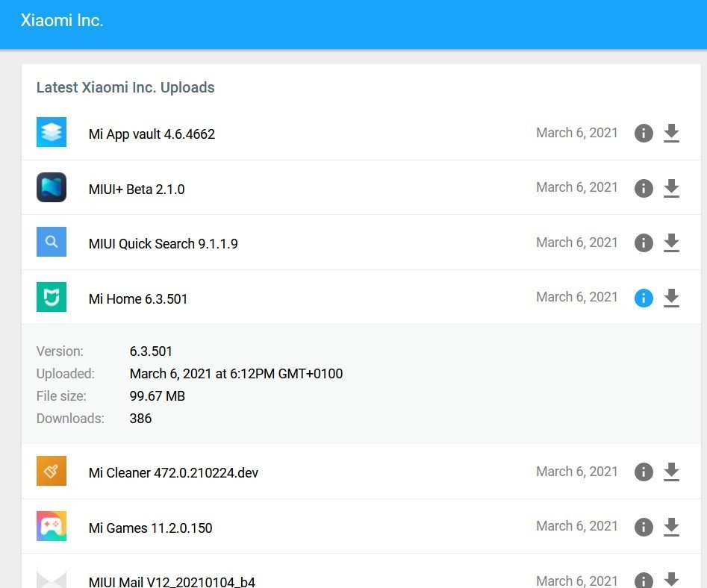Open the Mi Cleaner 472.0.210224.dev title
707x588 pixels.
(174, 472)
